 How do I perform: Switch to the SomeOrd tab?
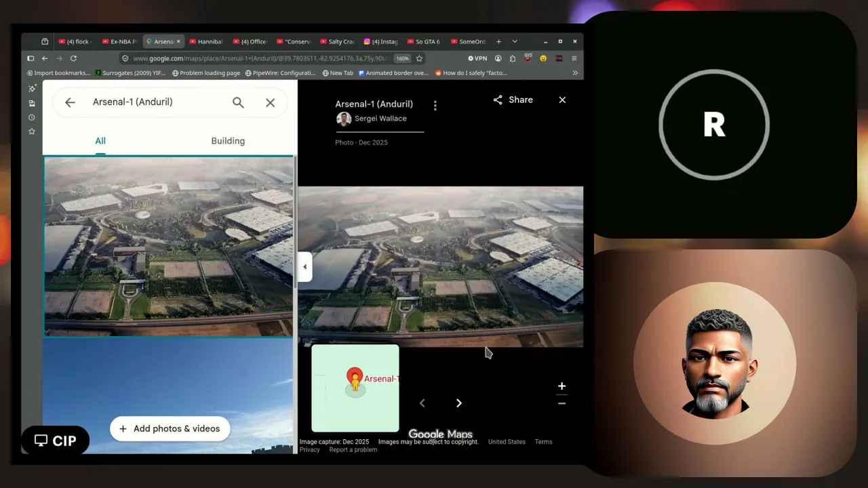pos(468,41)
